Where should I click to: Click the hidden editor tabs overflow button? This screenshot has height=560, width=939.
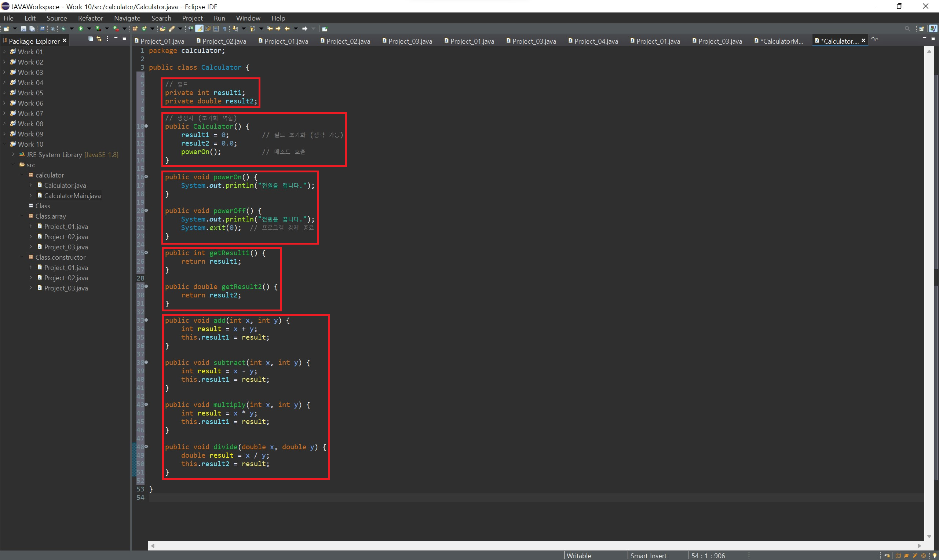[874, 39]
